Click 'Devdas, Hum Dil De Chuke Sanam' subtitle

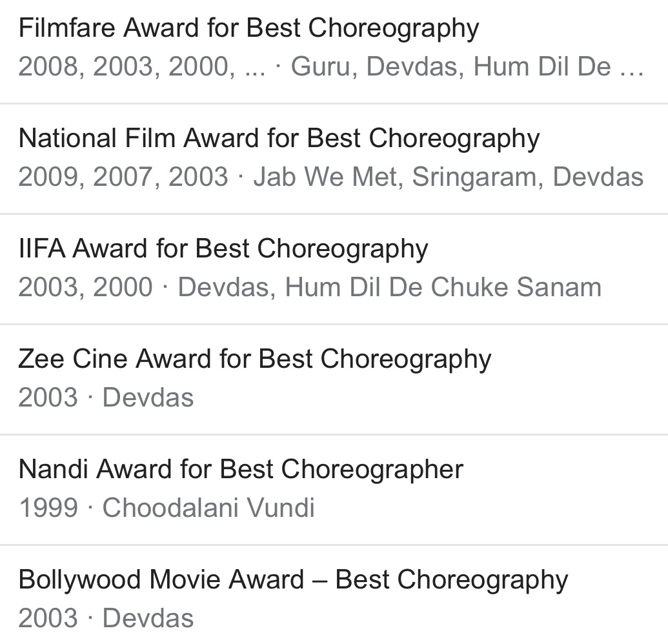pos(389,287)
